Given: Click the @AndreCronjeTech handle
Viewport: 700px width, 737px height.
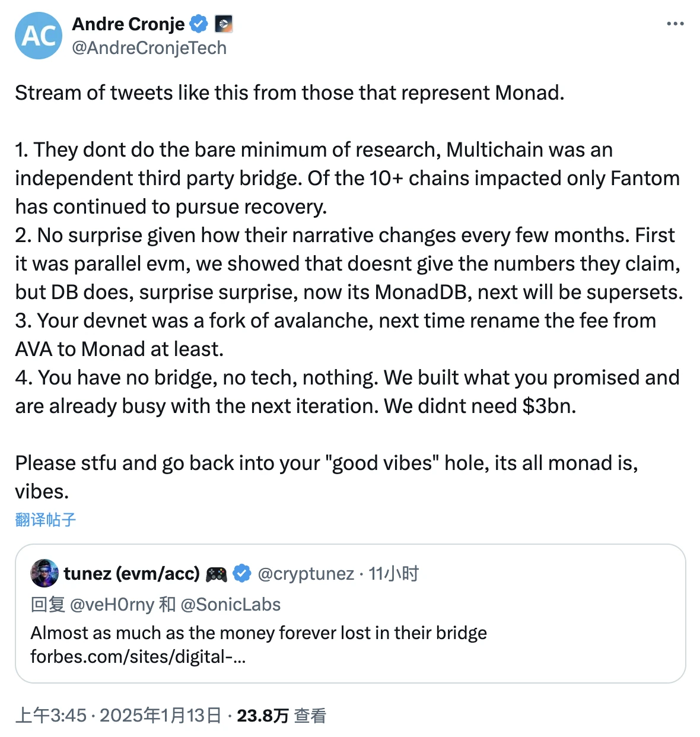Looking at the screenshot, I should coord(149,48).
